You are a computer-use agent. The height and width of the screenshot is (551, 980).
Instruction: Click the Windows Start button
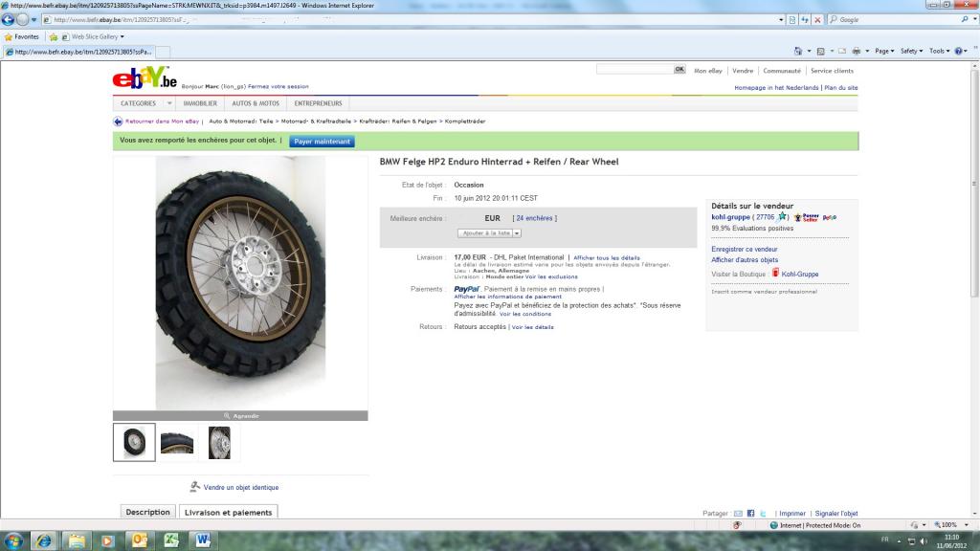13,540
